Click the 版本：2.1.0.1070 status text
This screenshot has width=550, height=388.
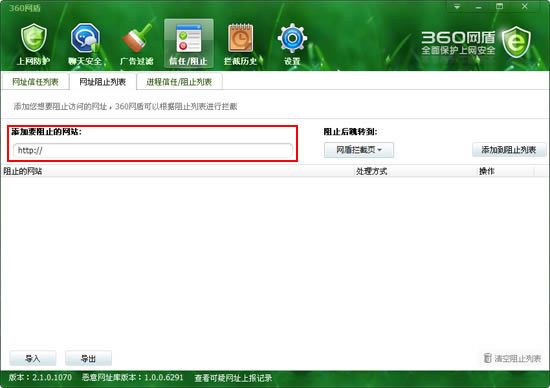coord(40,377)
